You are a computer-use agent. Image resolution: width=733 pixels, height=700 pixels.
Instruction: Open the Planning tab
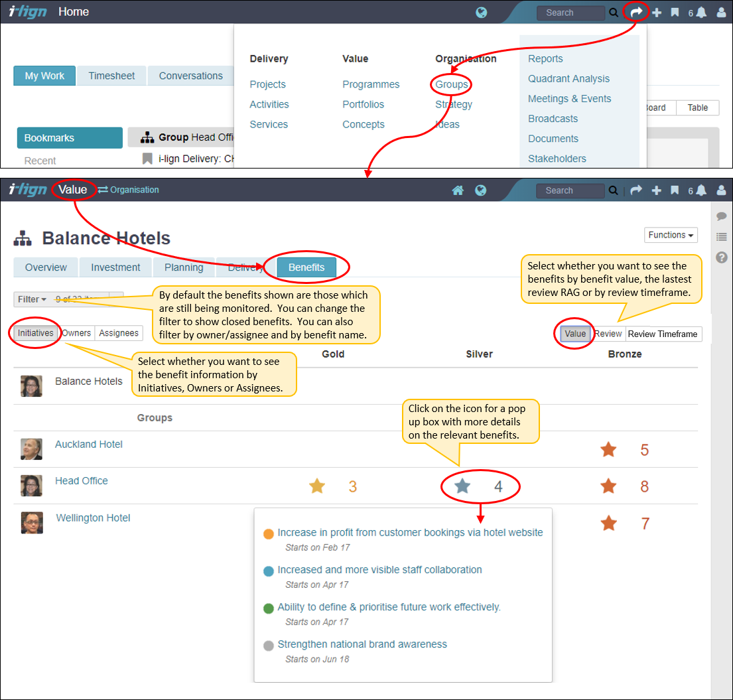pos(184,267)
